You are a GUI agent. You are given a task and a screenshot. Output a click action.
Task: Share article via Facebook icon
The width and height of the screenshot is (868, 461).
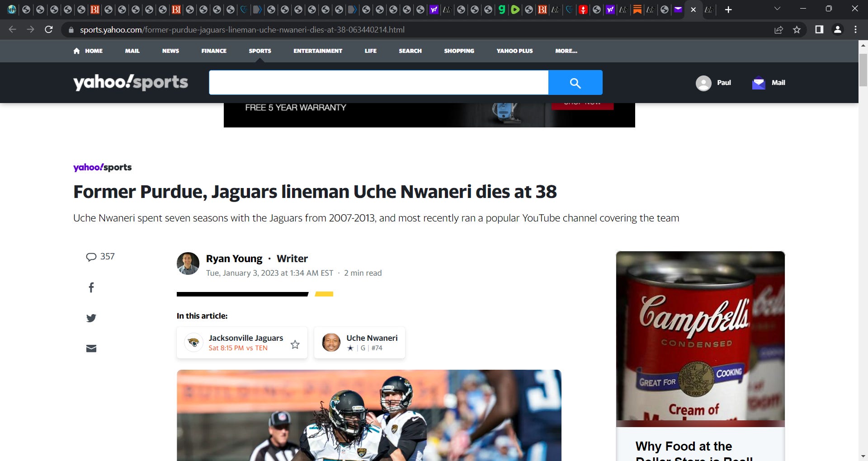[91, 287]
